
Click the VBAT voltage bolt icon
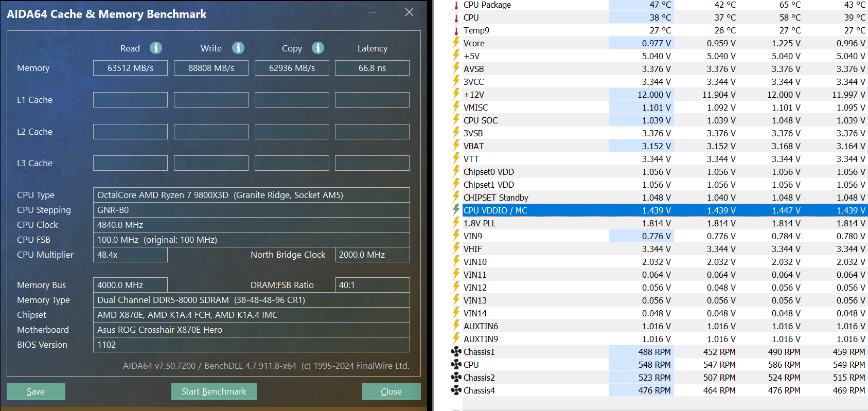[x=456, y=146]
